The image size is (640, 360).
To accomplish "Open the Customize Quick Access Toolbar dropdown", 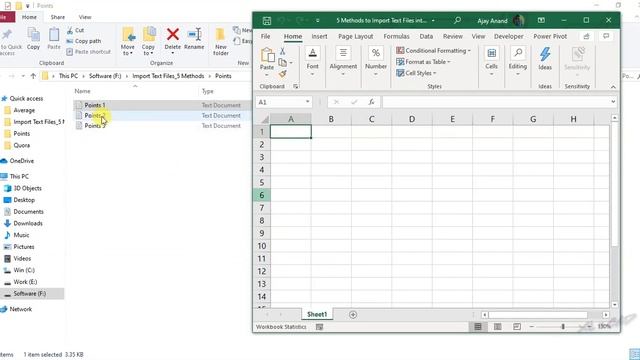I will (x=318, y=20).
